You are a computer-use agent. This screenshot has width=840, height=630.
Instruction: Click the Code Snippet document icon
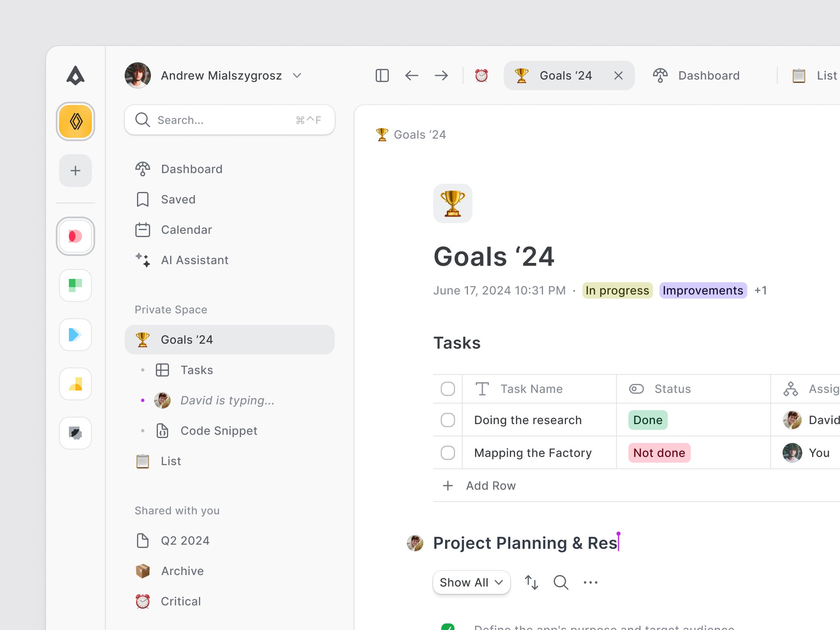click(162, 431)
